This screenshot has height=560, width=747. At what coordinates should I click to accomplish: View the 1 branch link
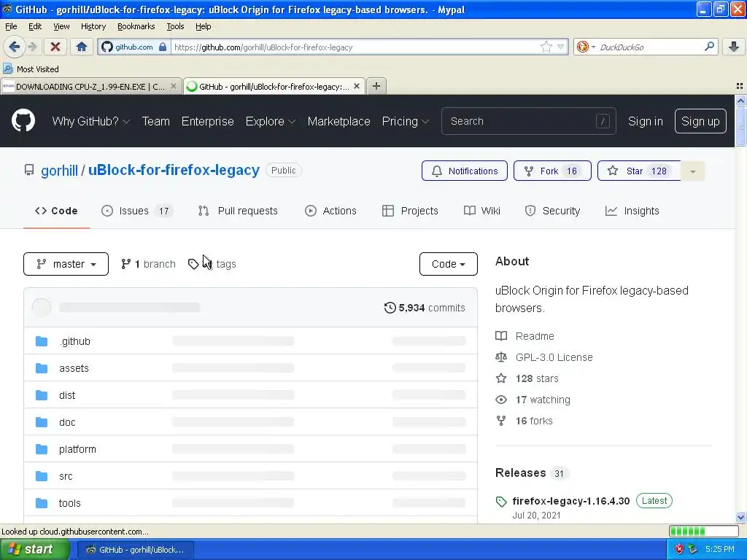148,264
